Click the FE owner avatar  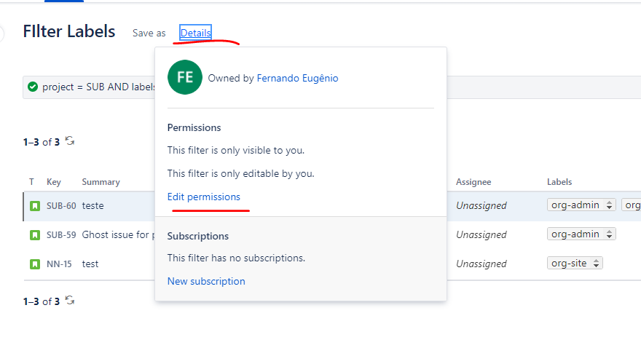pyautogui.click(x=185, y=77)
